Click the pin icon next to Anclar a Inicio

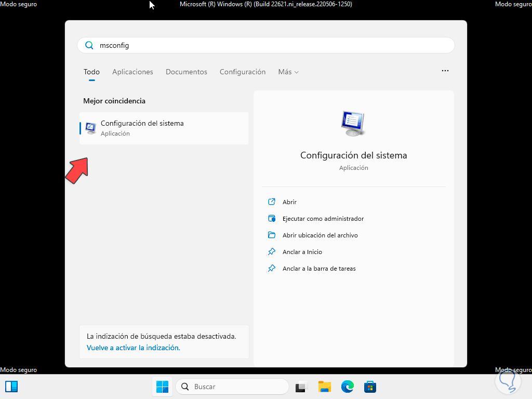272,251
